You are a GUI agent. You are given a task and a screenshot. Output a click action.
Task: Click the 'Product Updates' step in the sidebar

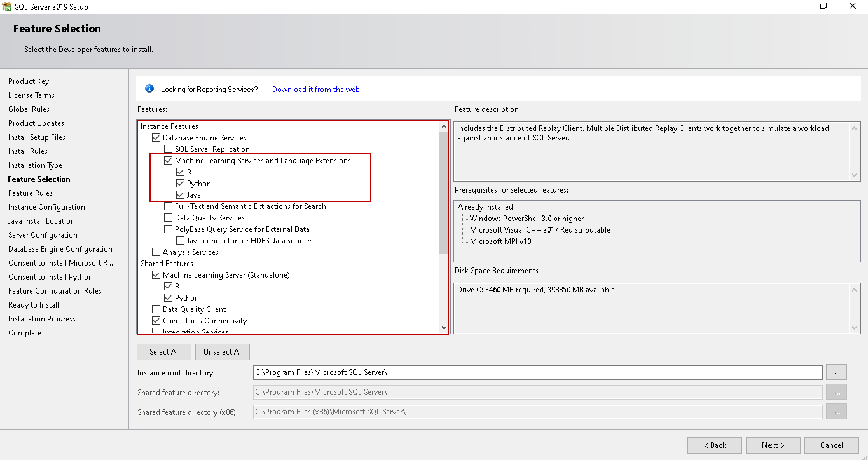36,123
